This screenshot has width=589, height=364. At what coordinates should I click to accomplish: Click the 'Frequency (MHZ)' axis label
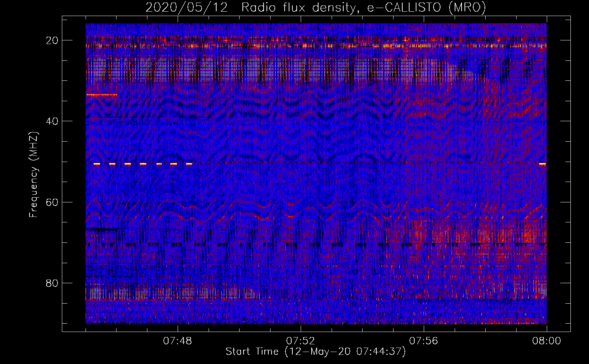click(33, 175)
